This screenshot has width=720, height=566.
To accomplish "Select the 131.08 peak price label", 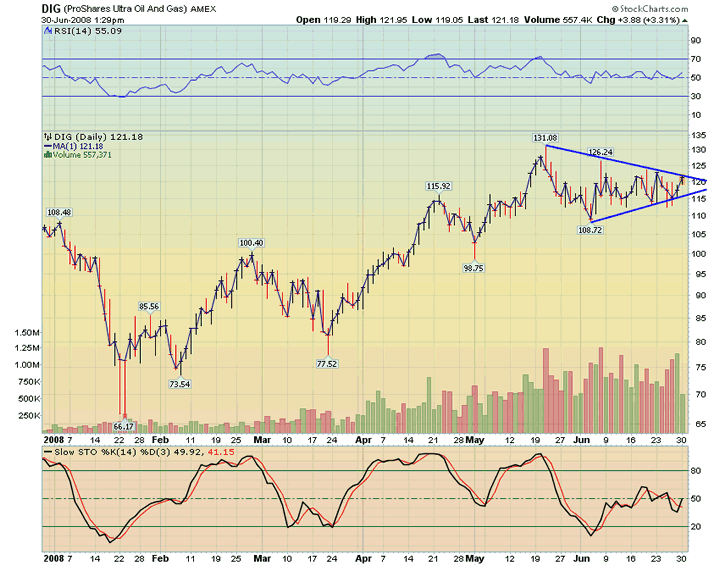I will (544, 137).
